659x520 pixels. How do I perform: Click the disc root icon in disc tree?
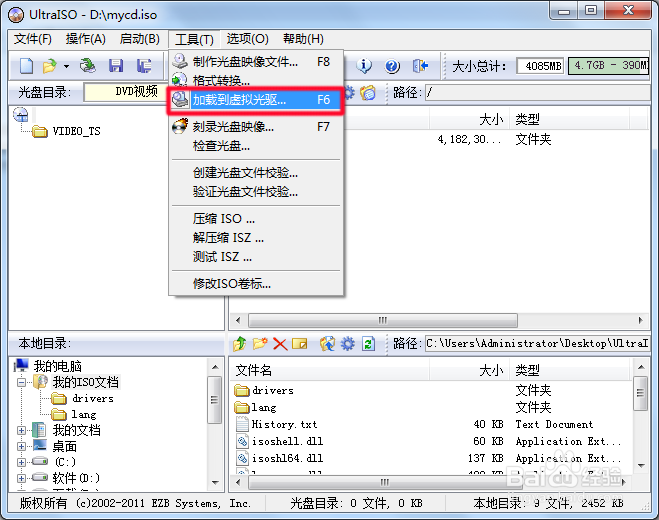[x=21, y=114]
